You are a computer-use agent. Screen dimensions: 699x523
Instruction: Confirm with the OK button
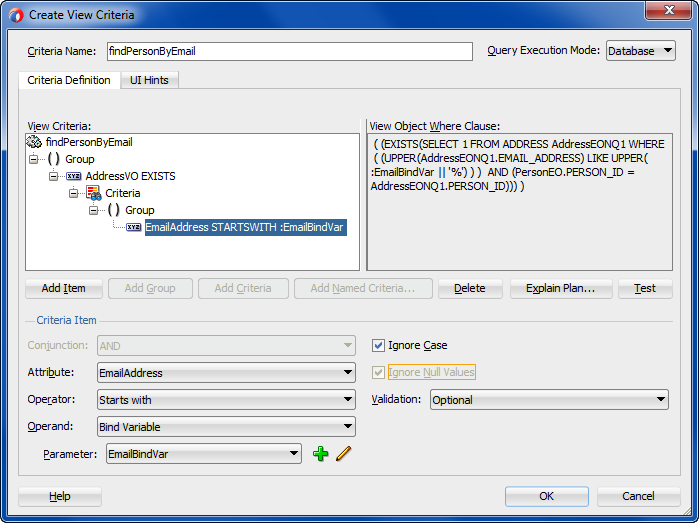(x=547, y=496)
